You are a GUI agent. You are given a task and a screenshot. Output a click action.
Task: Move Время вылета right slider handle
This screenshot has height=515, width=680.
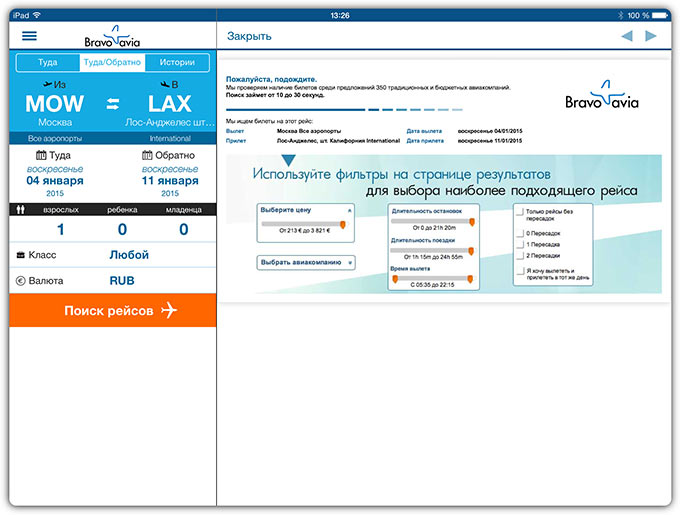pos(470,279)
